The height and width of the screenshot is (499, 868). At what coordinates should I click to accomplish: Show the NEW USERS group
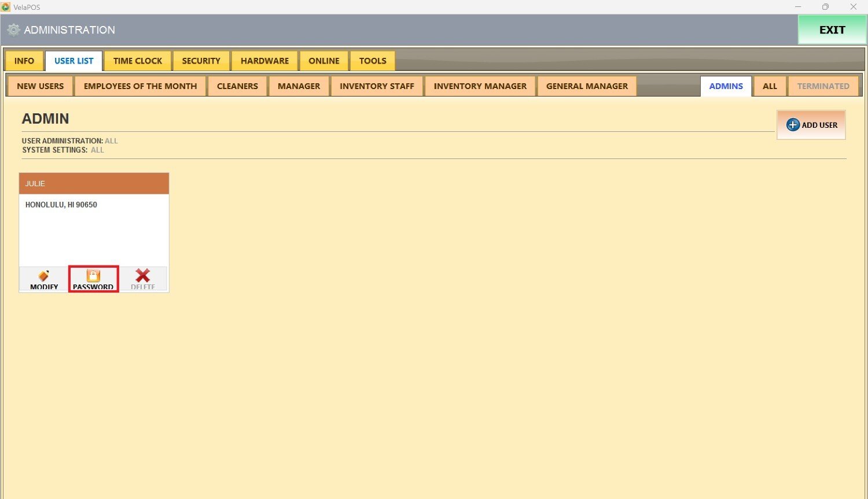tap(41, 86)
